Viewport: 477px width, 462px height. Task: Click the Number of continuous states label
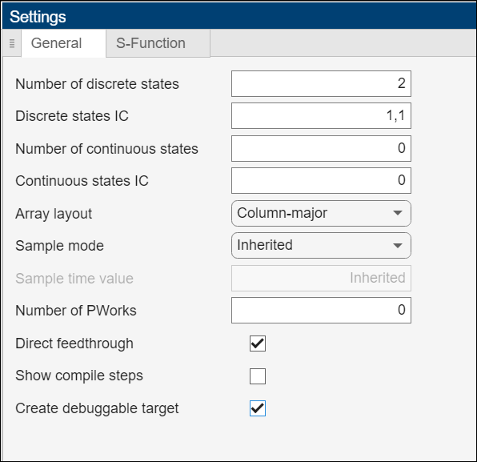coord(107,149)
